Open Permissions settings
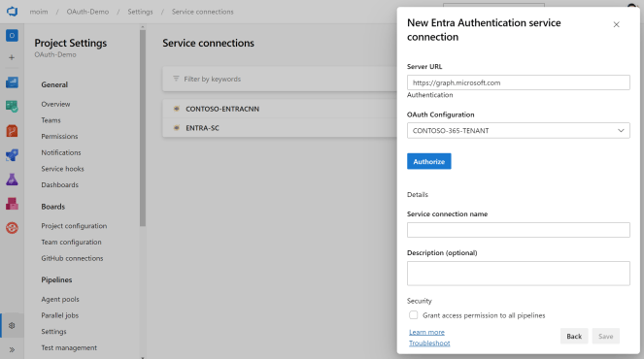This screenshot has height=359, width=644. click(59, 136)
